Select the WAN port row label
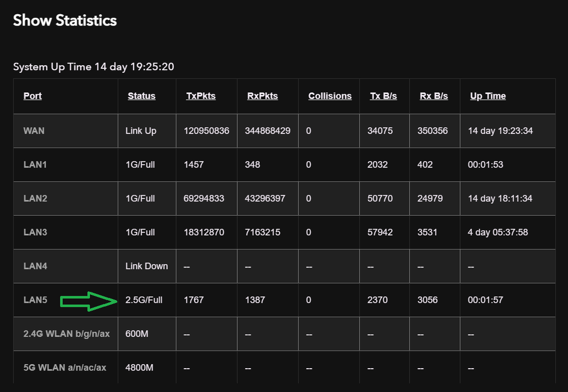This screenshot has height=392, width=568. pos(34,131)
